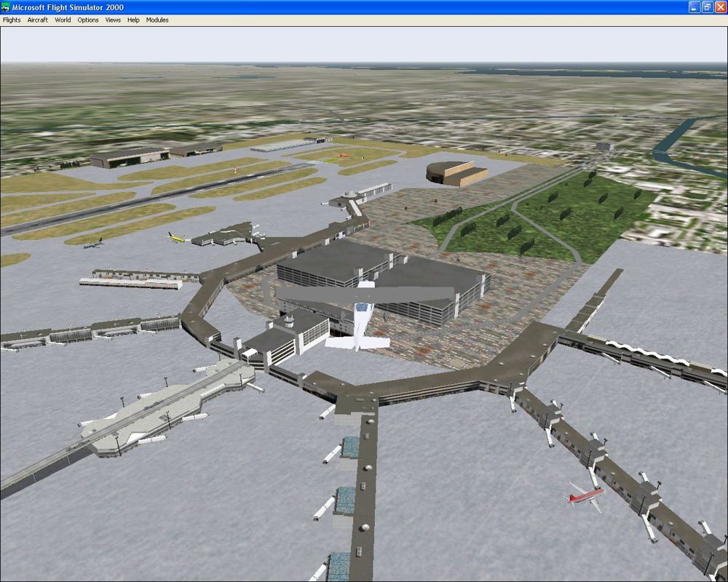Click the round brown hangar building
728x582 pixels.
point(456,173)
